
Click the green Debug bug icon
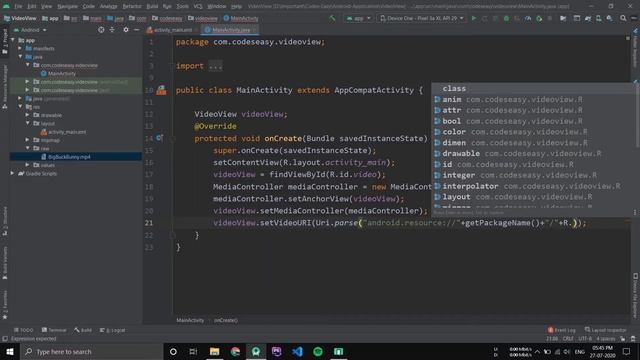[x=506, y=18]
